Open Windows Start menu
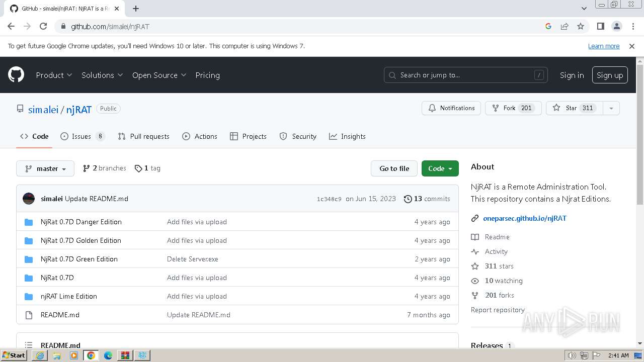This screenshot has height=362, width=644. coord(14,355)
